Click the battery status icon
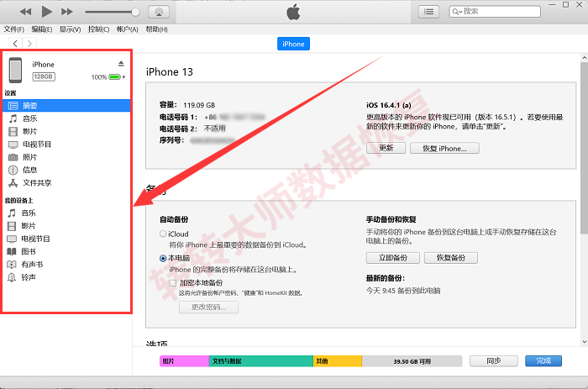Screen dimensions: 588x389 115,77
